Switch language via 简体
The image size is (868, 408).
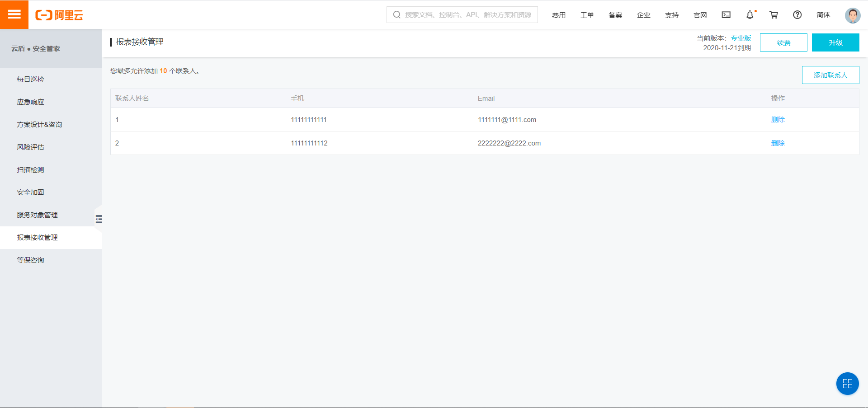[823, 15]
